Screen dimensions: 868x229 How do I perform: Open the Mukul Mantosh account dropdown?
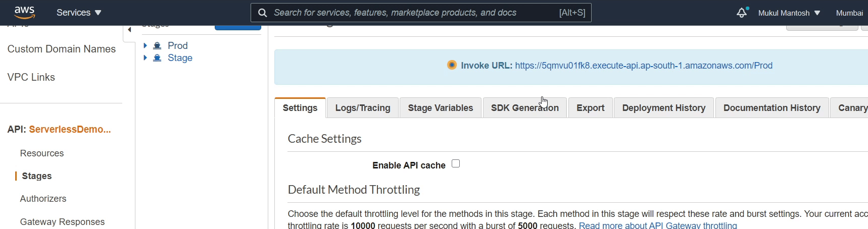point(789,13)
